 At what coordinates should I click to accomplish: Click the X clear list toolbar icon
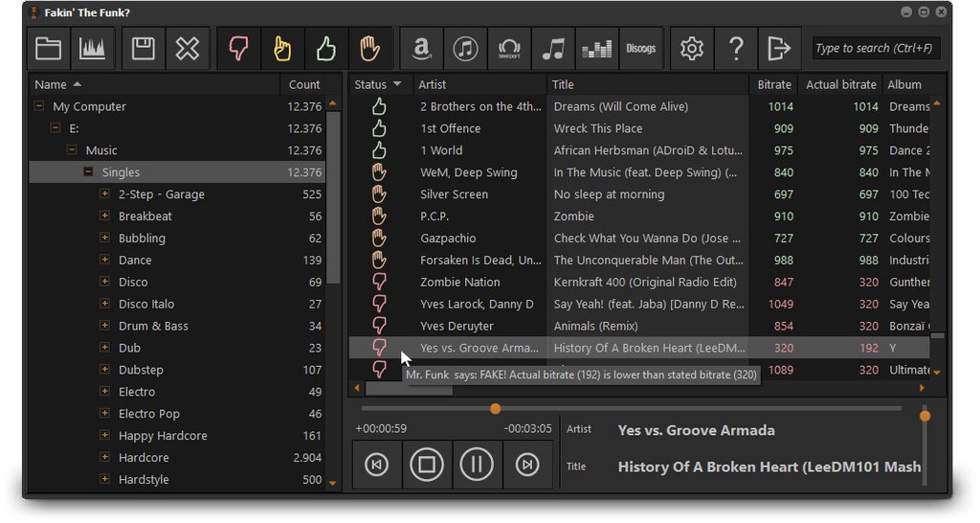coord(187,48)
